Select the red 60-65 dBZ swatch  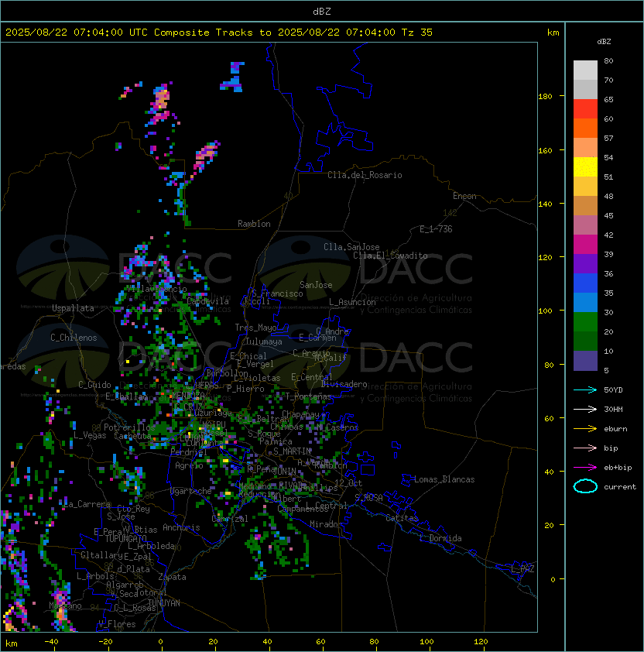(585, 109)
